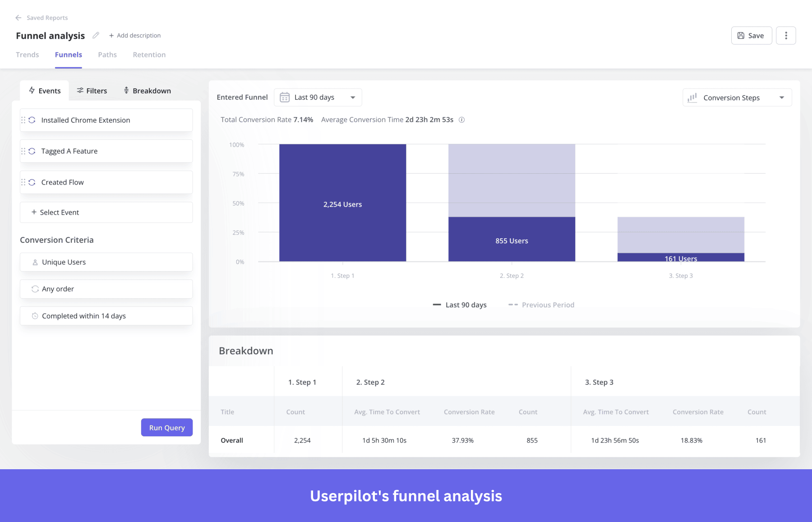Toggle the Any order conversion criteria

click(x=106, y=289)
